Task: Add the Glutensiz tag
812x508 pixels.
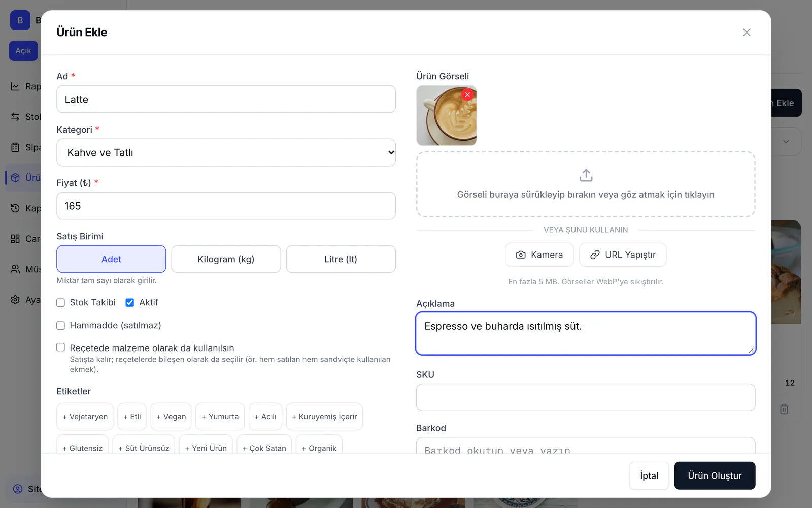Action: click(82, 444)
